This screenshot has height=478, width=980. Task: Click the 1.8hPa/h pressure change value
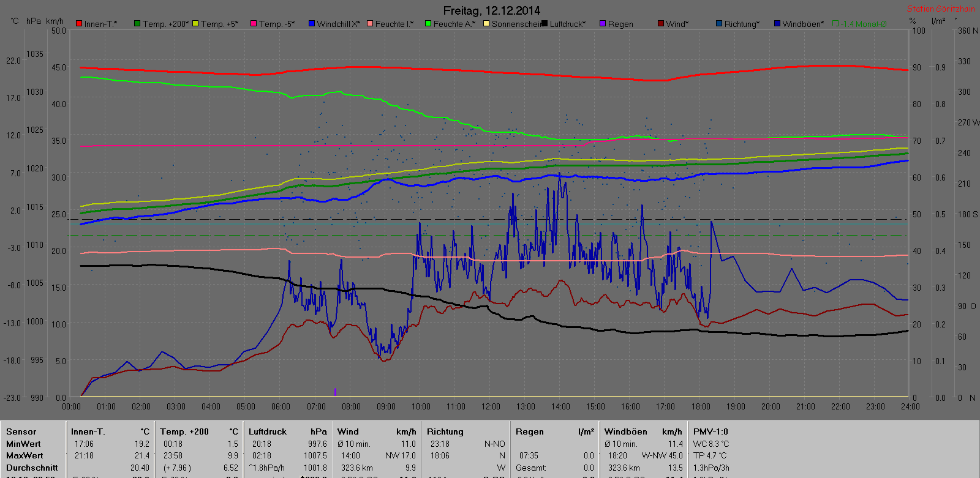tap(268, 468)
